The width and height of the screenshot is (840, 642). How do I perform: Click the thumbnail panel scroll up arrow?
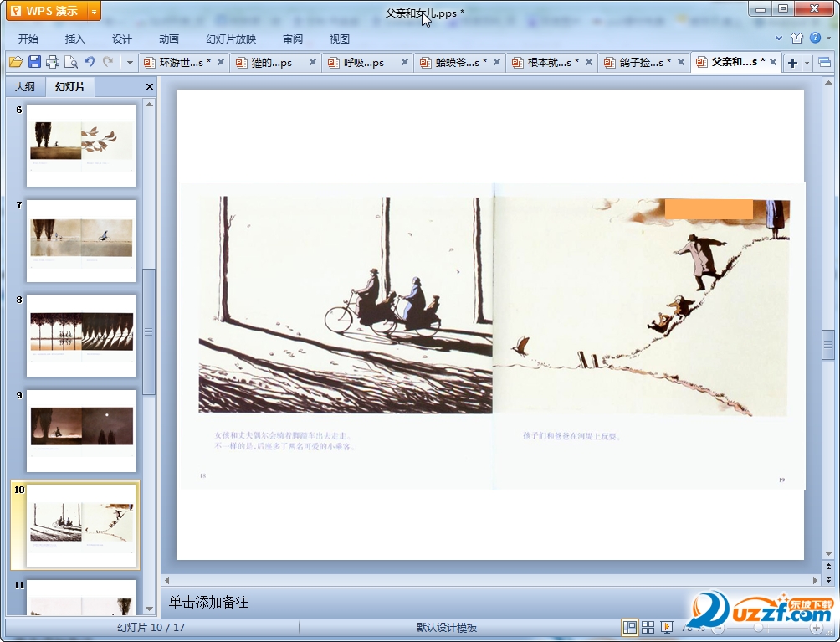150,104
